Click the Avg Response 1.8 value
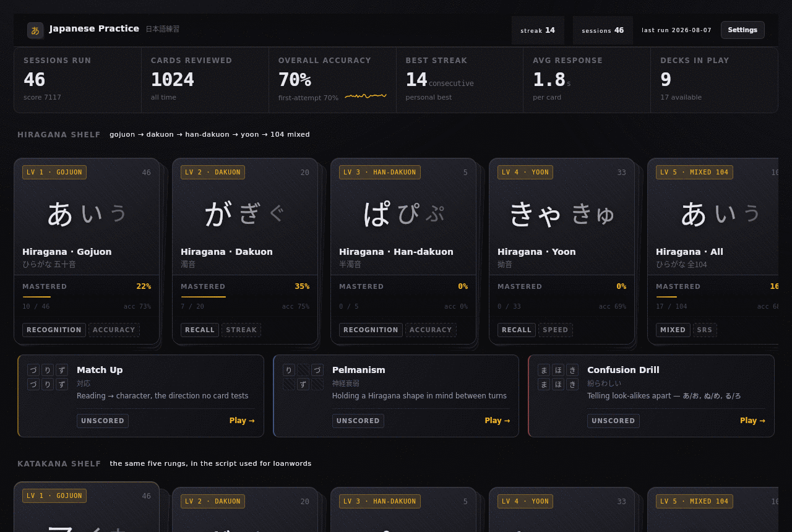The width and height of the screenshot is (792, 532). coord(549,80)
